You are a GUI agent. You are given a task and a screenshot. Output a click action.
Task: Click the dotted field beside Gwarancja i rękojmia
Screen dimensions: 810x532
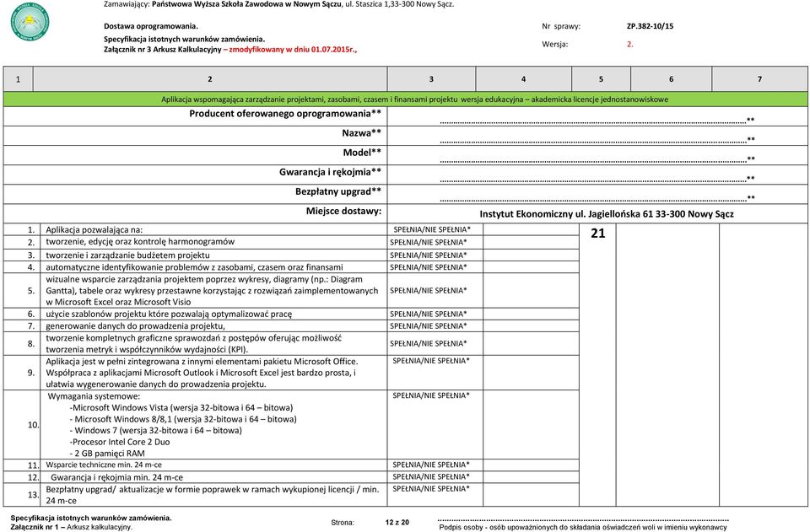pos(597,180)
